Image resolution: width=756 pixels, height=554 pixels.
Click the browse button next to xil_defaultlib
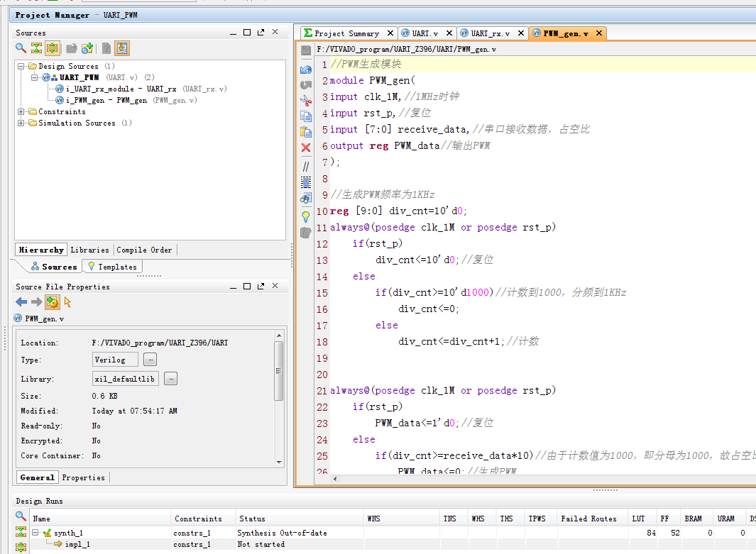pos(170,379)
